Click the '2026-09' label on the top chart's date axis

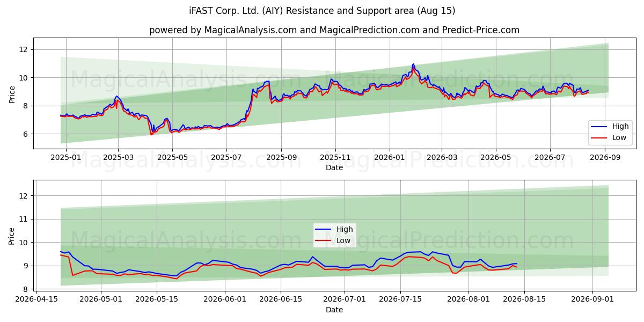click(605, 158)
